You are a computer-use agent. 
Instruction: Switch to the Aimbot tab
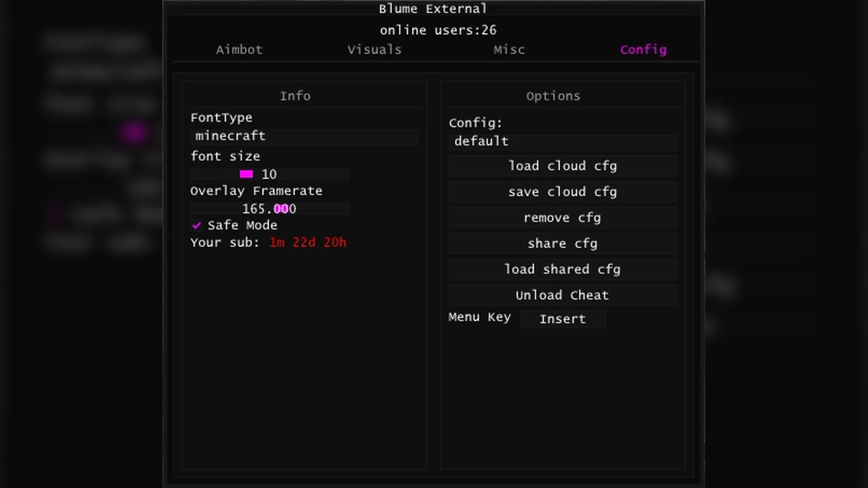coord(239,50)
